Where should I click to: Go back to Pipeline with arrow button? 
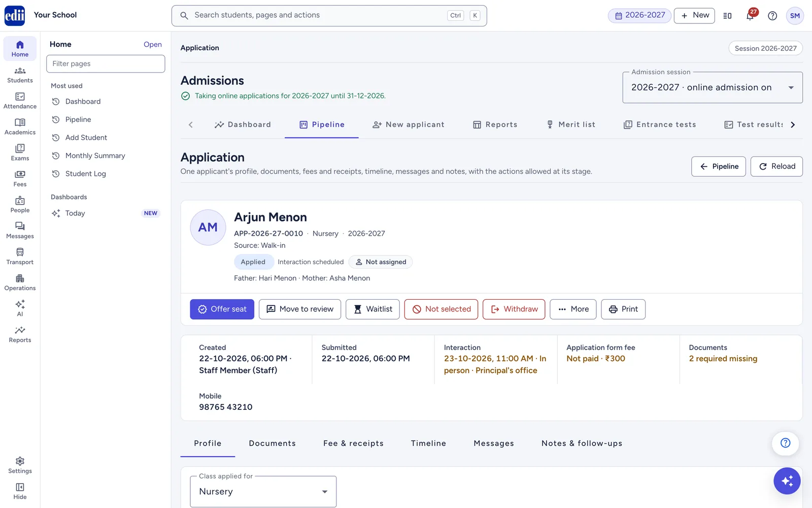click(719, 167)
